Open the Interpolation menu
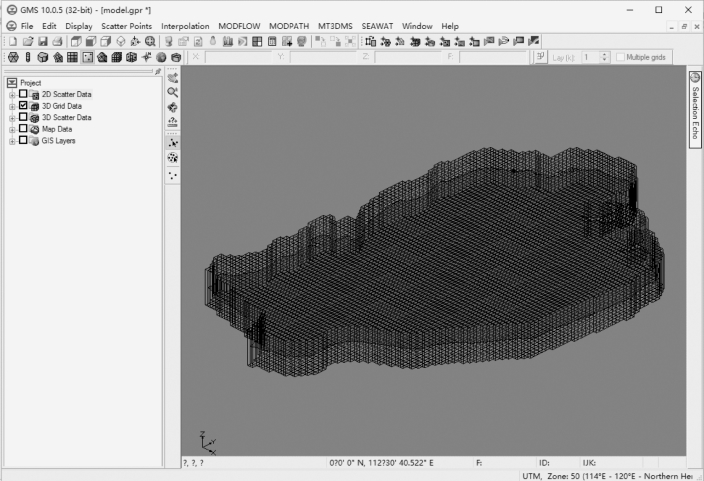The height and width of the screenshot is (481, 704). tap(185, 25)
